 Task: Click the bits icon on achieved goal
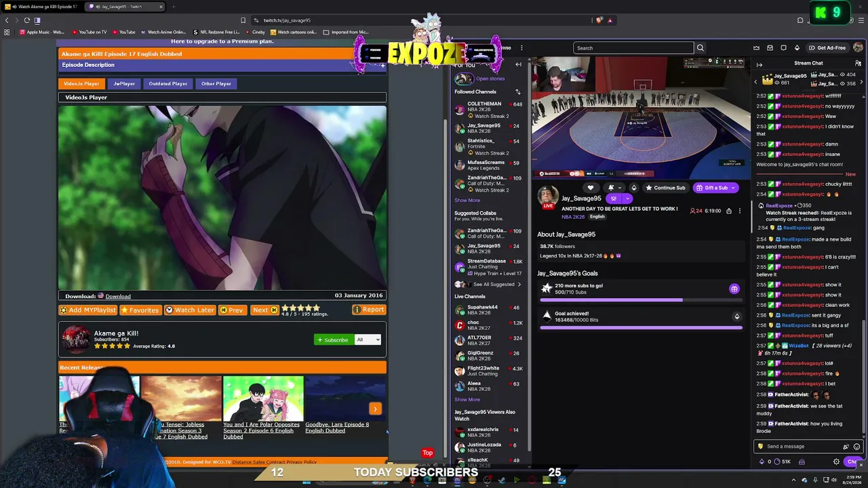pos(736,317)
